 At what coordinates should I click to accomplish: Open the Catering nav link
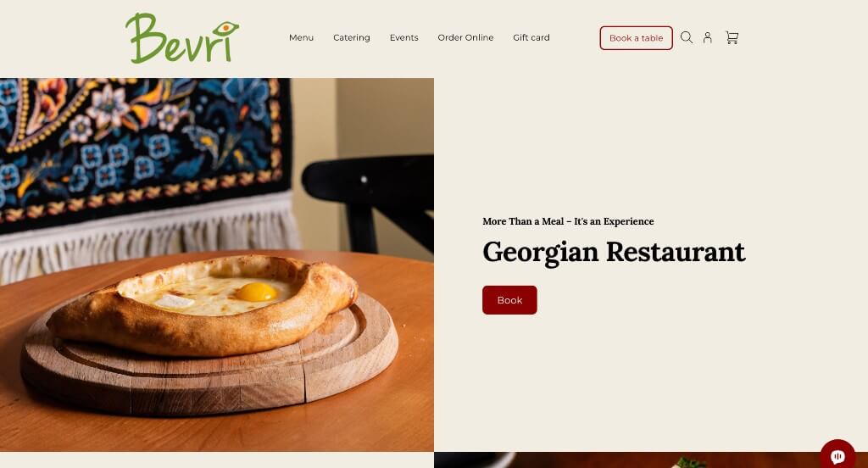point(352,37)
